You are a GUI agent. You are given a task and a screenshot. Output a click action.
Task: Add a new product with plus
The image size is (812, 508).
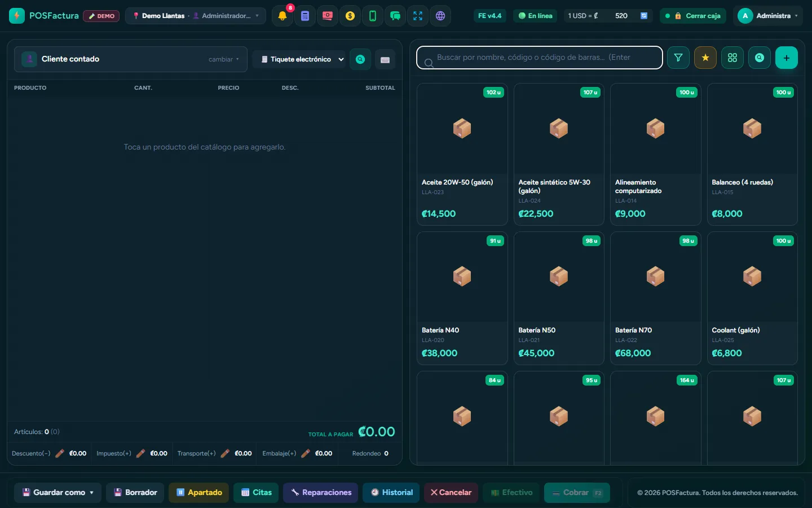787,58
